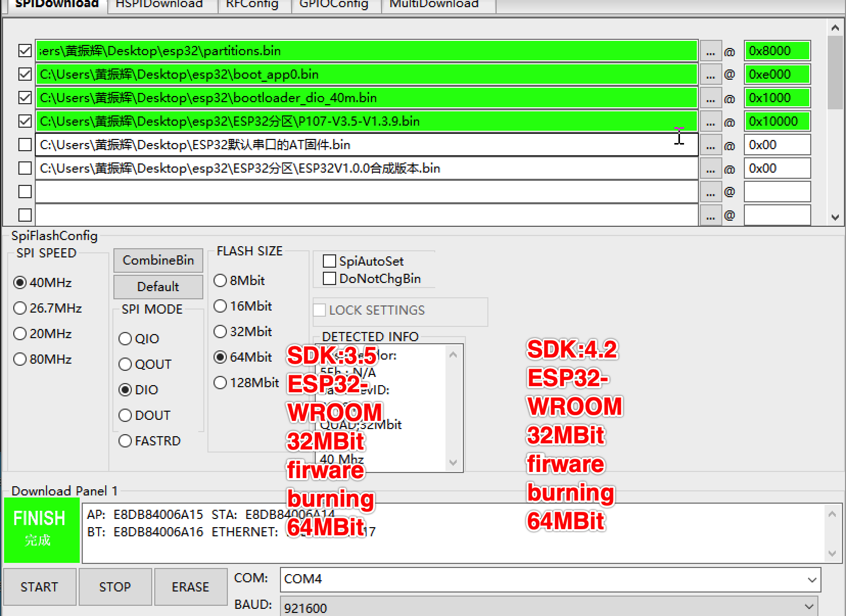Switch SPI mode to QIO

(125, 339)
